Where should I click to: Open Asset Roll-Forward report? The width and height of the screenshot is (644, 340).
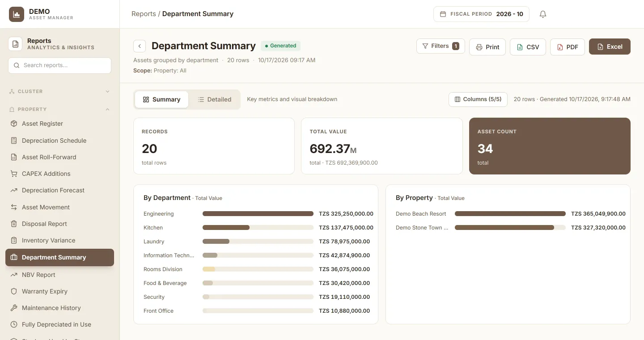(x=59, y=157)
